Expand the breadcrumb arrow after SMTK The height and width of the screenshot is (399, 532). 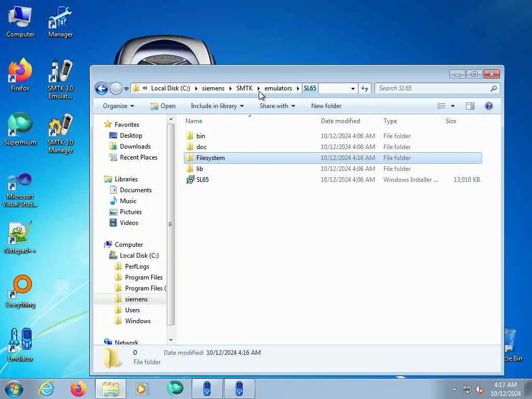pyautogui.click(x=259, y=88)
